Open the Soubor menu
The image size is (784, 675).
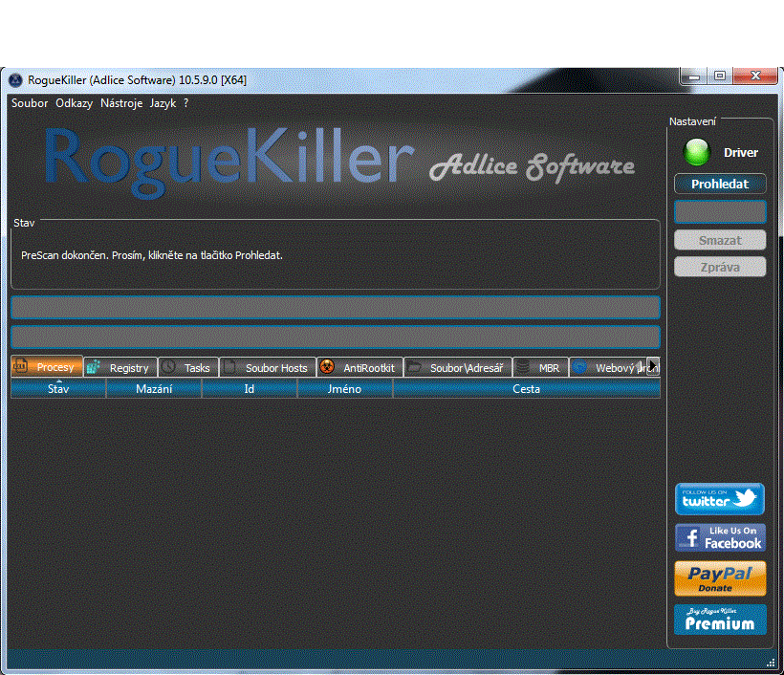tap(30, 103)
